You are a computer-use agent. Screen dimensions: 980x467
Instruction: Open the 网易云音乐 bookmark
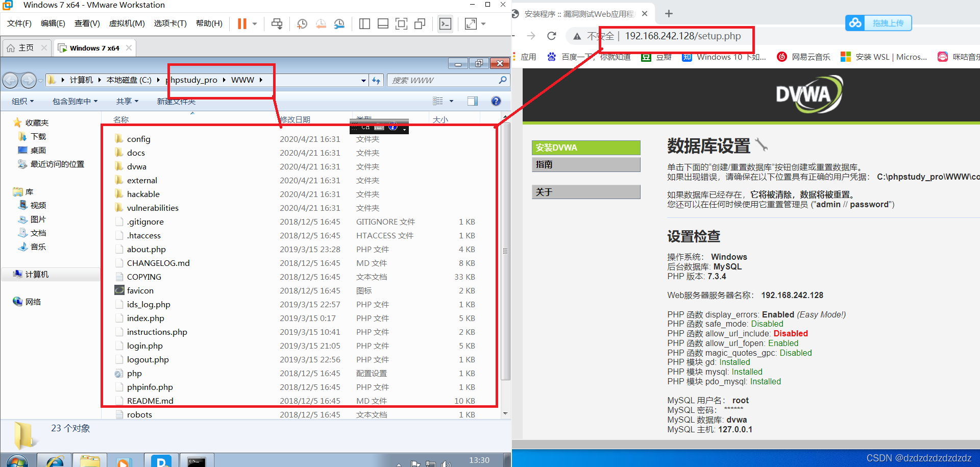click(x=804, y=57)
